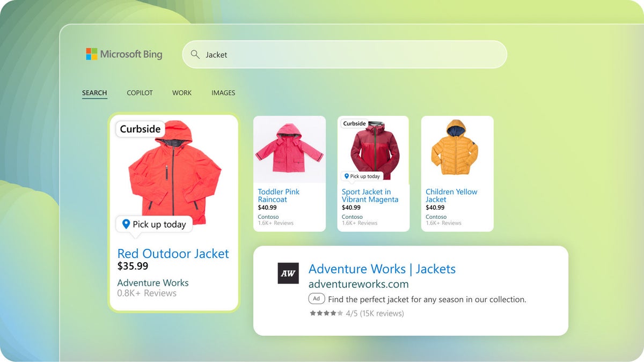Viewport: 644px width, 362px height.
Task: Switch to the WORK tab
Action: [x=181, y=93]
